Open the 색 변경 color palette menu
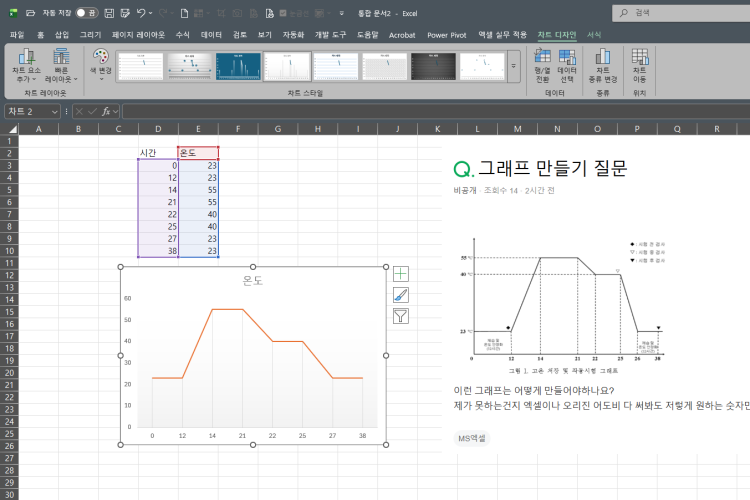The height and width of the screenshot is (500, 750). click(x=100, y=65)
